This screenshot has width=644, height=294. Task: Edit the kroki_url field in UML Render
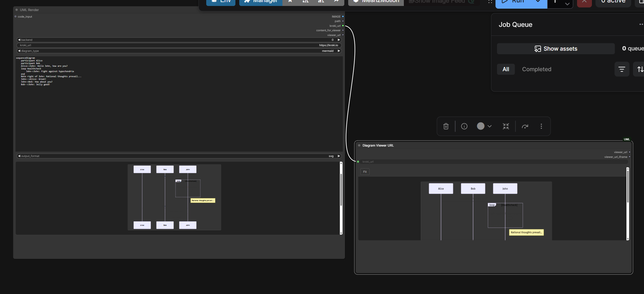[x=179, y=45]
